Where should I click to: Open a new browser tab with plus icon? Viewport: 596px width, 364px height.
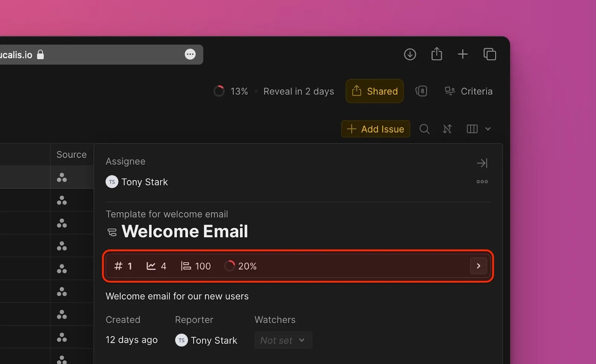(463, 54)
